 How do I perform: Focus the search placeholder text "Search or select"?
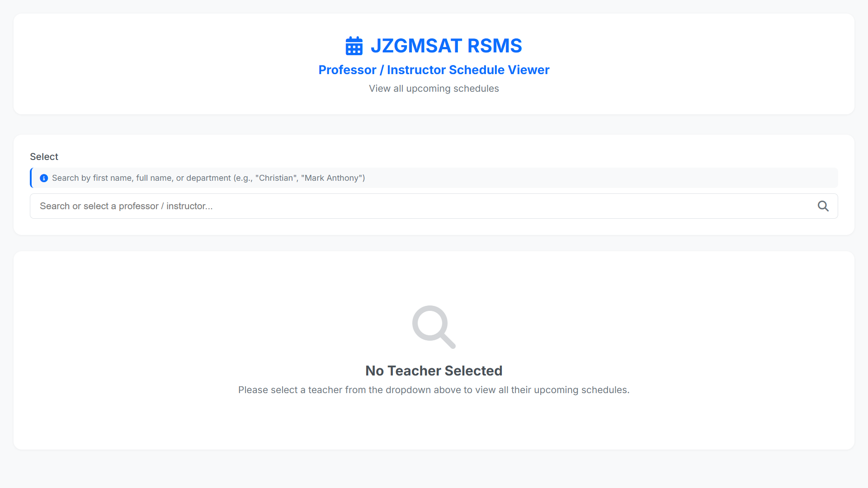pyautogui.click(x=126, y=206)
